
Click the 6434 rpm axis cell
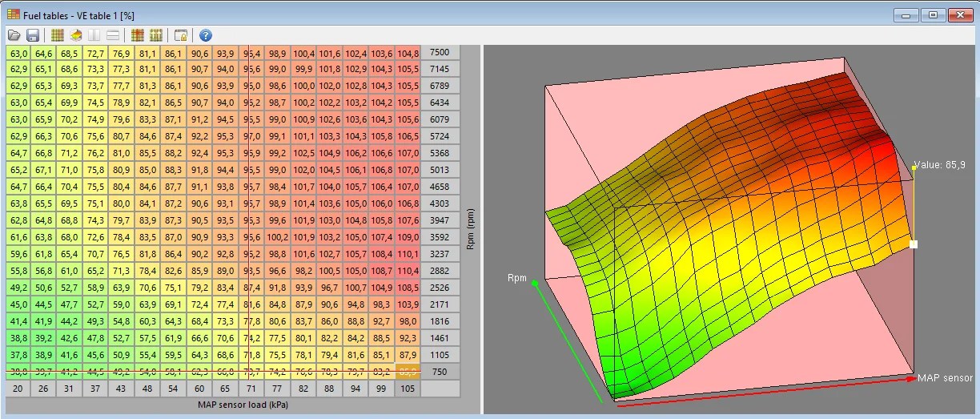pyautogui.click(x=440, y=103)
